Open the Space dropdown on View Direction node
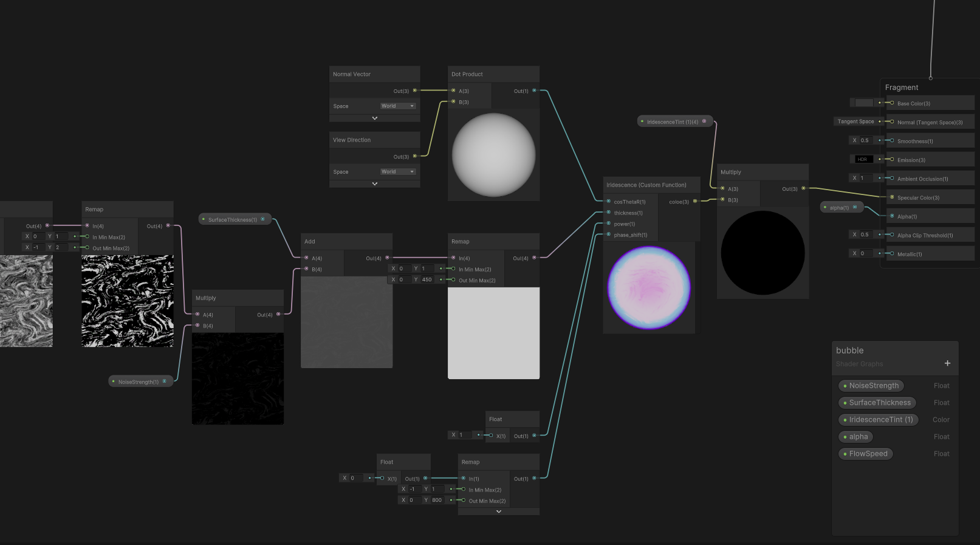Screen dimensions: 980x545 point(398,172)
